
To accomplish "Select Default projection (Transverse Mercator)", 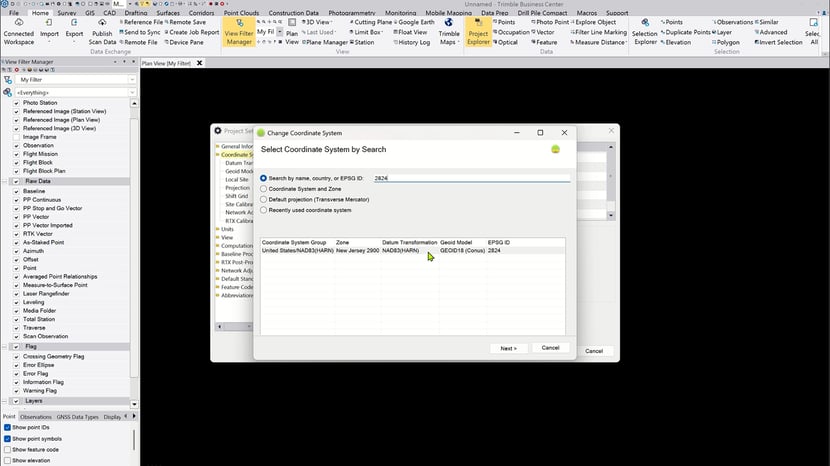I will [x=263, y=200].
